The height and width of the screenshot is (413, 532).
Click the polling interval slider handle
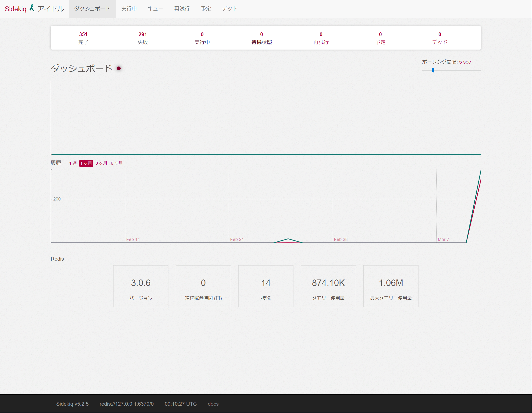point(433,70)
